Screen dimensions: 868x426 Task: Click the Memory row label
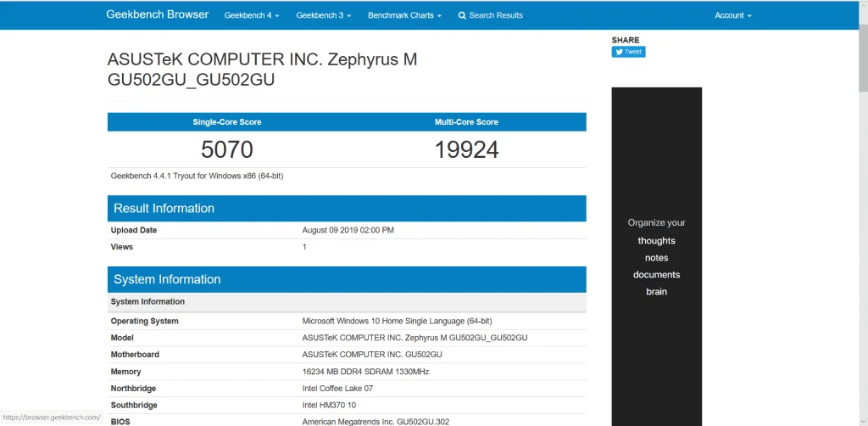coord(125,372)
